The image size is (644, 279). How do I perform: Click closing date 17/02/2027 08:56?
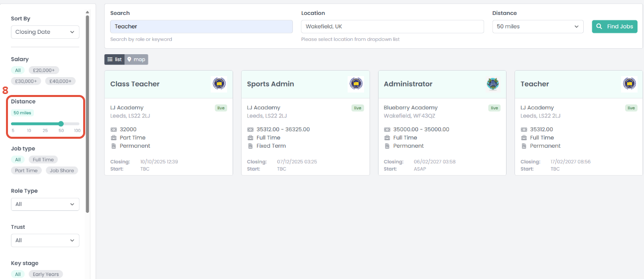pyautogui.click(x=571, y=162)
